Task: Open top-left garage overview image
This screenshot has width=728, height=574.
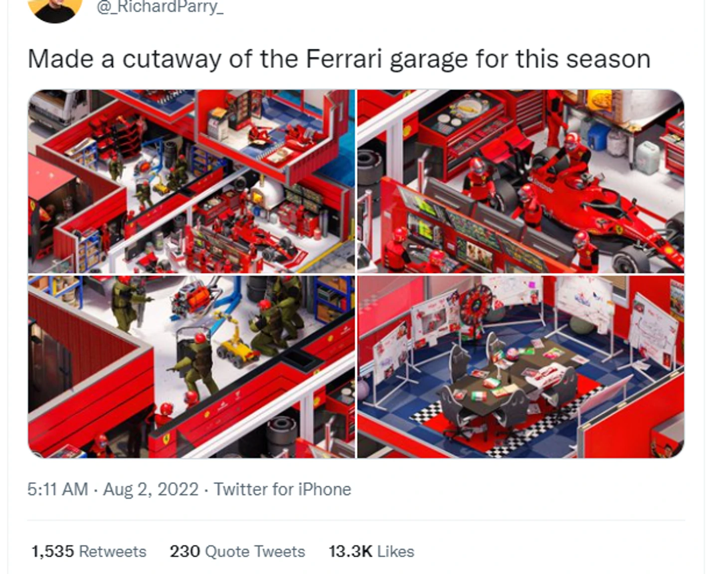Action: 191,181
